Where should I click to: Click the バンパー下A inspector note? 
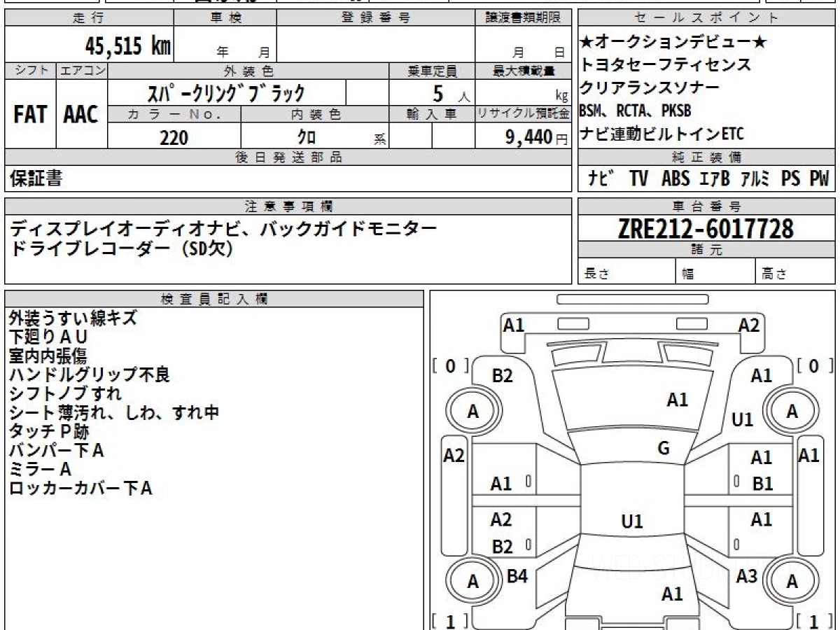[57, 451]
